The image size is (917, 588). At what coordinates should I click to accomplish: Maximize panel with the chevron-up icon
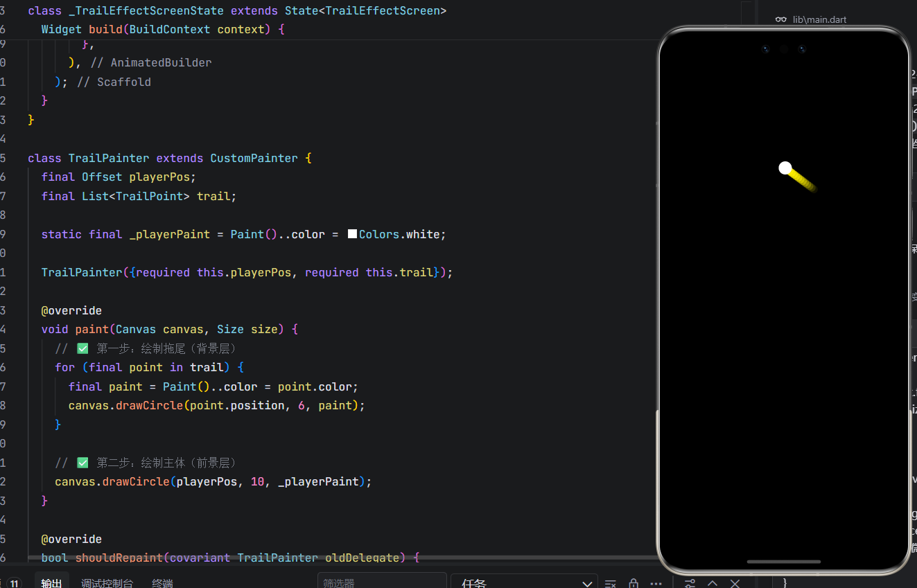[x=713, y=584]
